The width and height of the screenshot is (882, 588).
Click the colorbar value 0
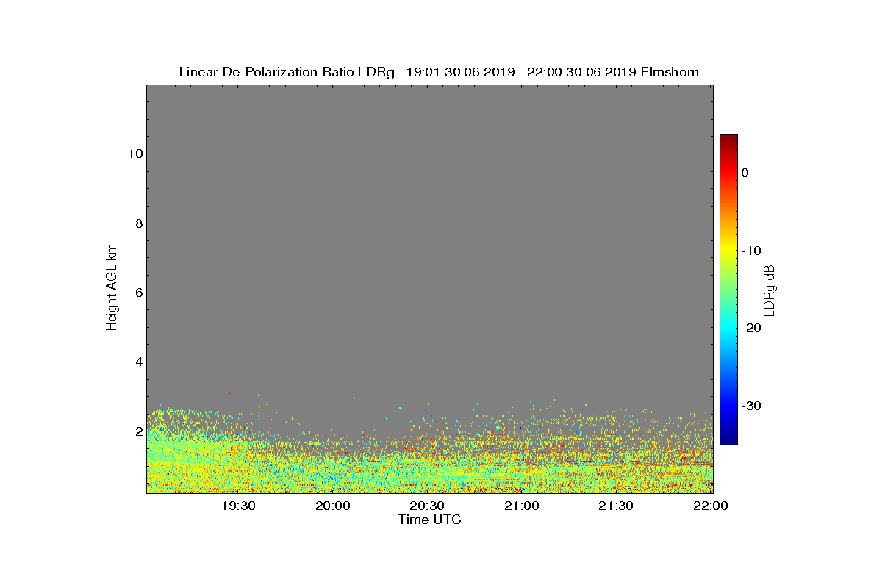pos(745,173)
